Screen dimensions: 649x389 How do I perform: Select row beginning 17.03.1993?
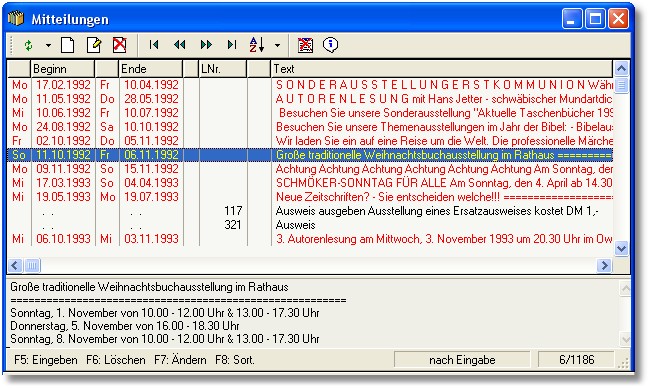(x=310, y=183)
